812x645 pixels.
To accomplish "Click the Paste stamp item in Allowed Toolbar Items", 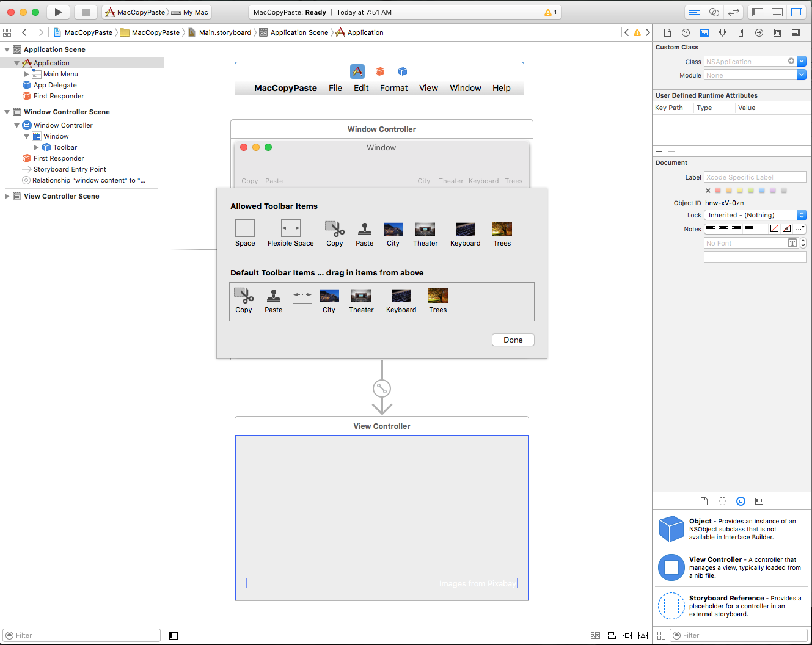I will 365,234.
